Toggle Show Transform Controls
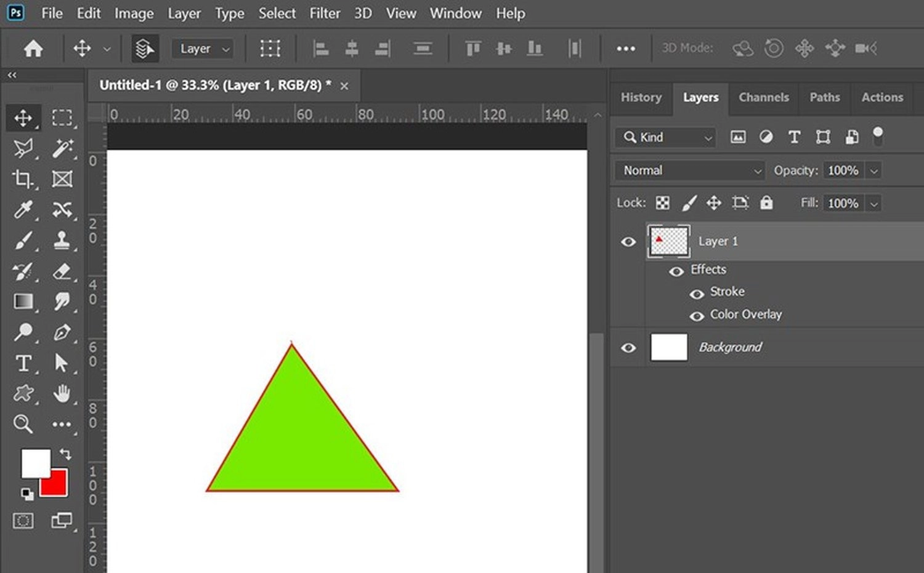Screen dimensions: 924x573 click(x=270, y=48)
